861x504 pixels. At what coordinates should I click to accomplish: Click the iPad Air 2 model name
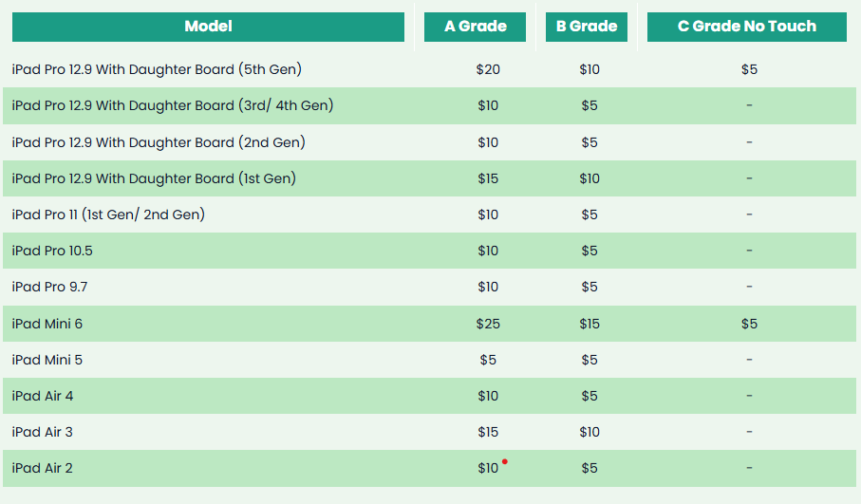tap(43, 468)
